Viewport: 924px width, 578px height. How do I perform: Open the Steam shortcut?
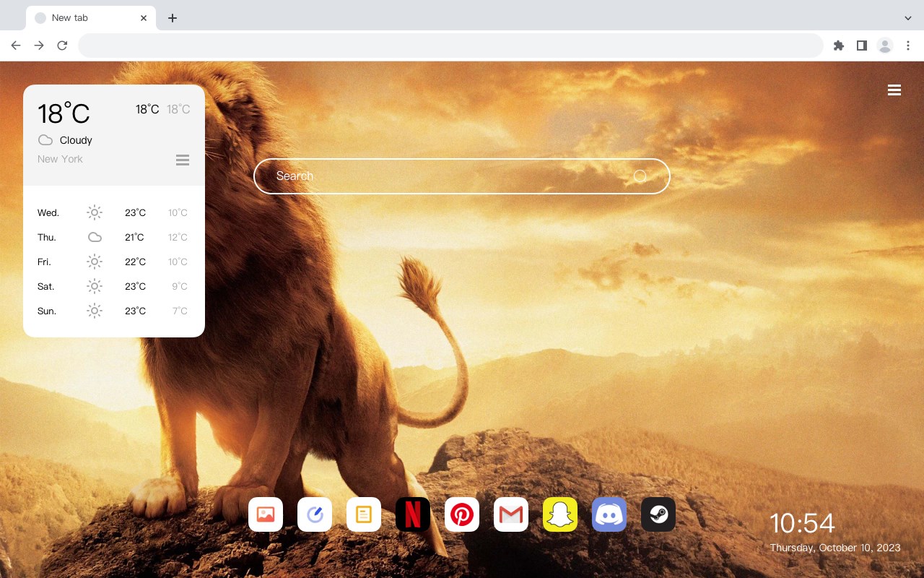658,514
